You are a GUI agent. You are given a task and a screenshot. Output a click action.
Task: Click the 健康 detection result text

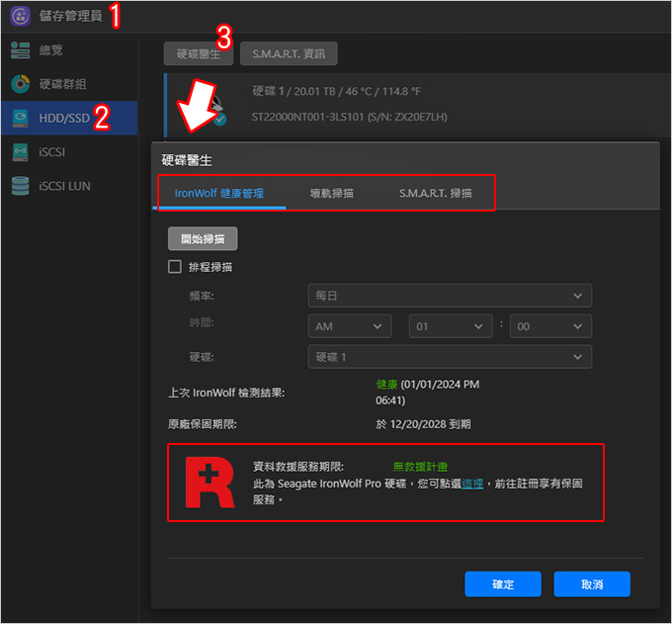[386, 385]
